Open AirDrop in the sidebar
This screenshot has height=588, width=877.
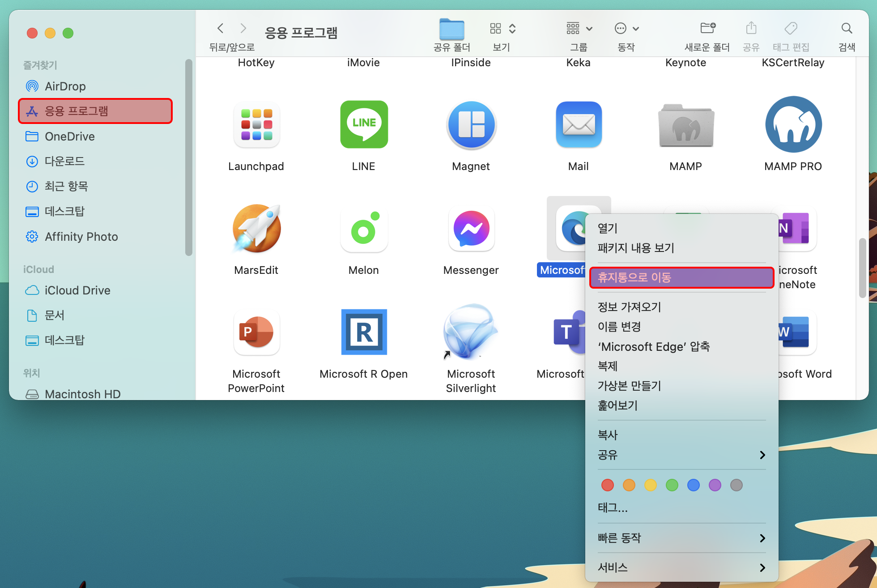pyautogui.click(x=95, y=86)
